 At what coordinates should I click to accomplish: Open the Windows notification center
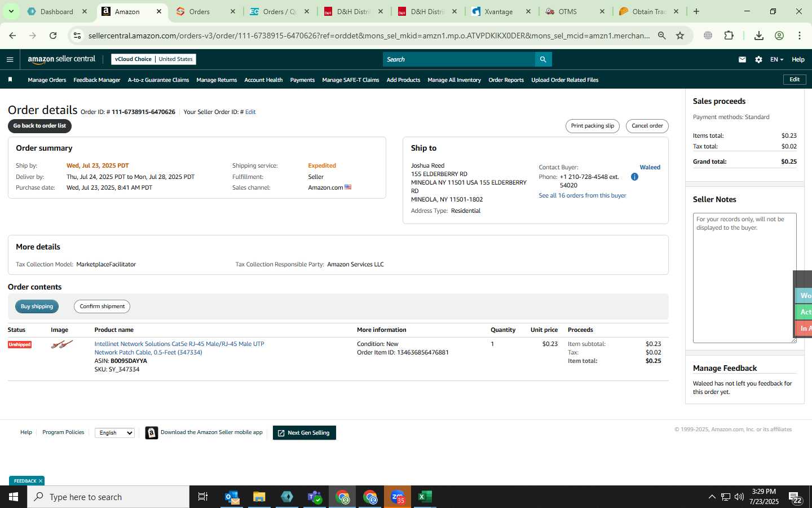(x=796, y=497)
